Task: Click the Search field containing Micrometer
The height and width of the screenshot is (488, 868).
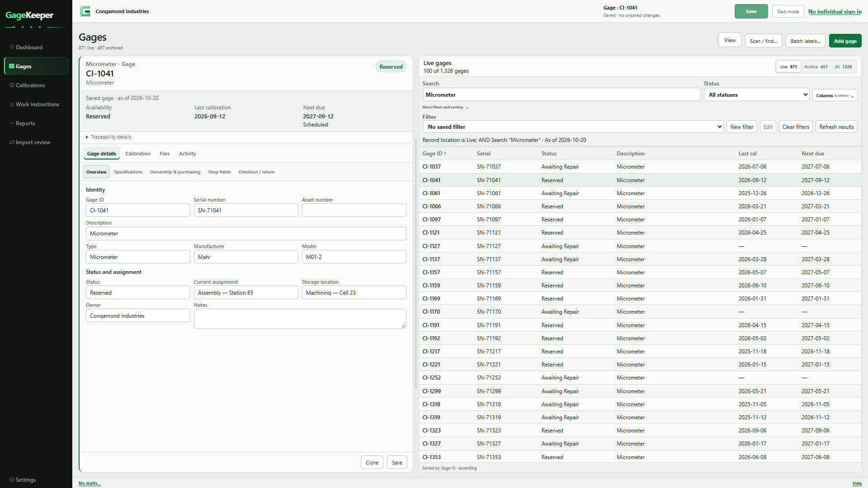Action: point(561,95)
